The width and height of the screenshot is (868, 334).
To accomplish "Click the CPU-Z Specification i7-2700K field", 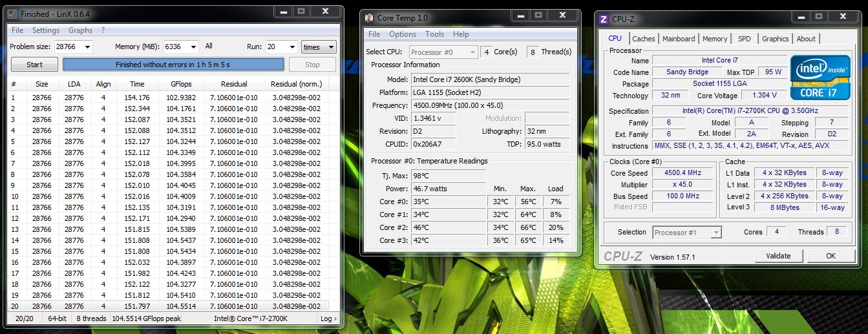I will (x=750, y=111).
